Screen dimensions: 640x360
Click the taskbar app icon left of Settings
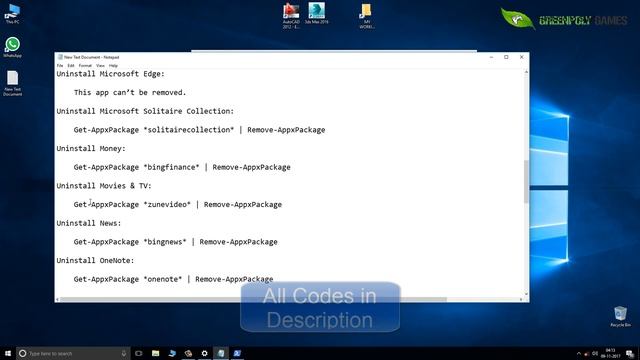(x=188, y=353)
